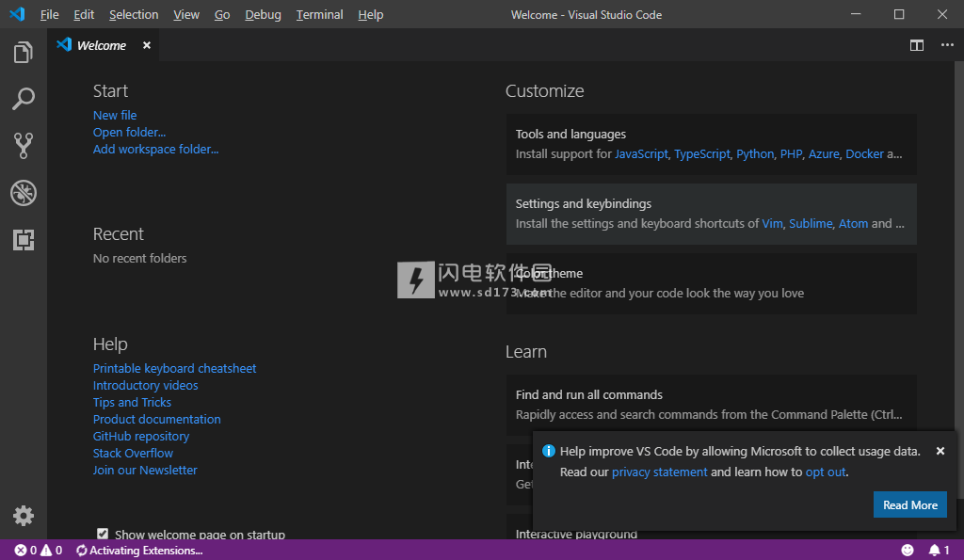Viewport: 964px width, 560px height.
Task: Dismiss the usage data notification
Action: (940, 451)
